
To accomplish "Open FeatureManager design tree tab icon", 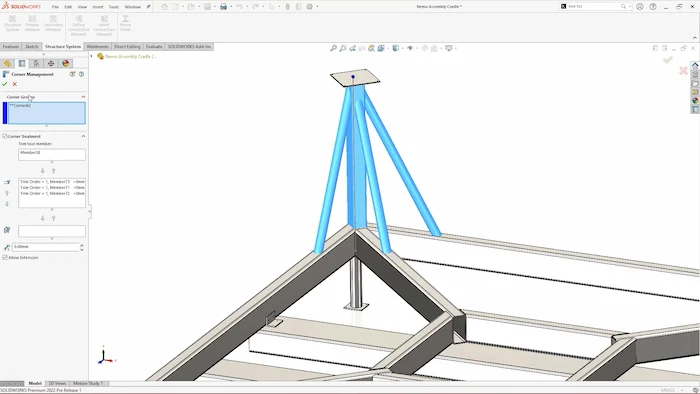I will coord(8,63).
